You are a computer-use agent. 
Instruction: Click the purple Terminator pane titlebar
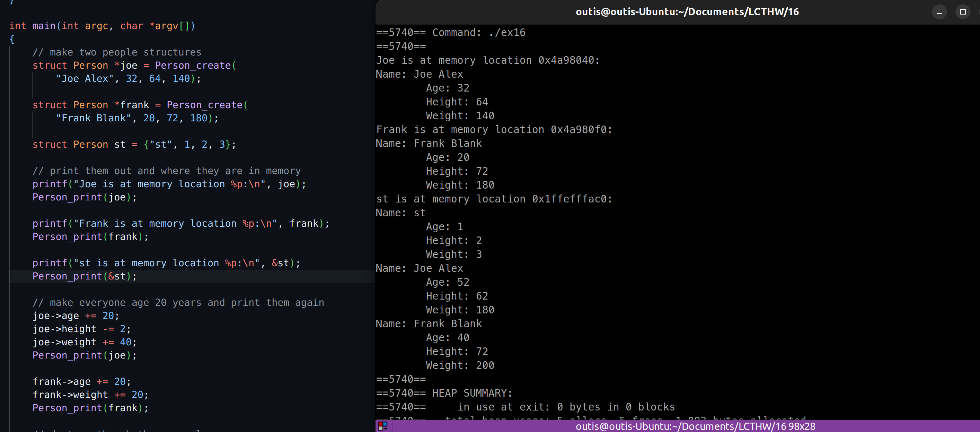coord(695,426)
